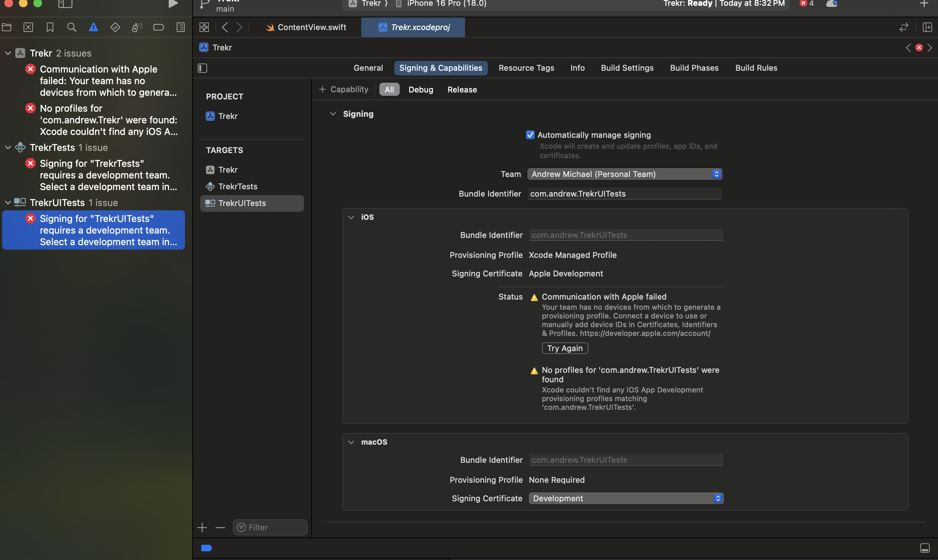The image size is (938, 560).
Task: Click the red error indicator in jump bar
Action: coord(919,48)
